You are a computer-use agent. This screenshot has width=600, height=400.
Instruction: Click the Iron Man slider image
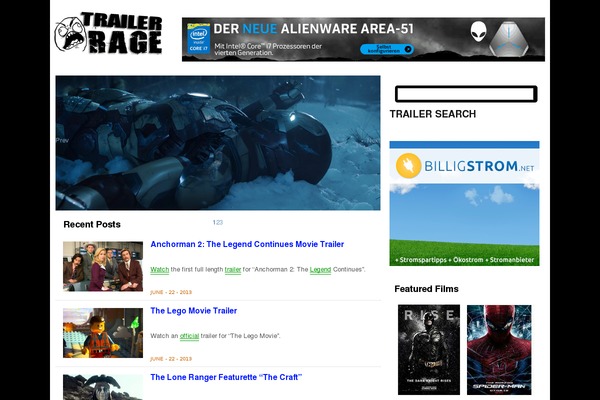tap(218, 143)
